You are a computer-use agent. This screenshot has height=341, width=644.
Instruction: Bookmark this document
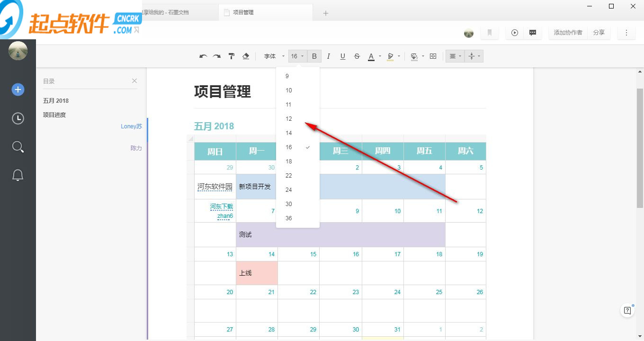pyautogui.click(x=490, y=33)
